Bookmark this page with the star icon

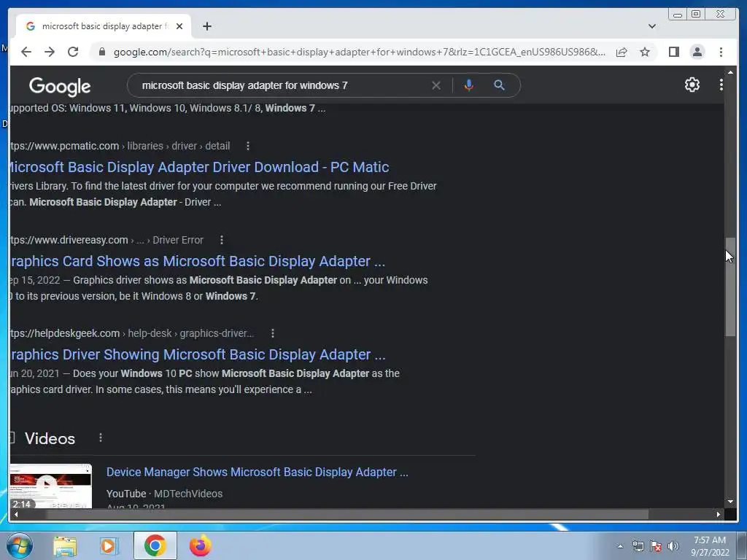[645, 52]
